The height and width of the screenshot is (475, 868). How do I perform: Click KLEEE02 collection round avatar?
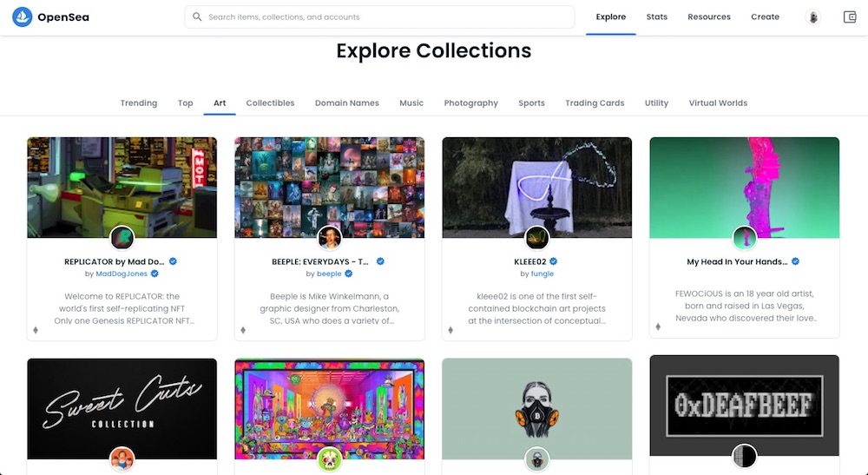click(x=537, y=238)
